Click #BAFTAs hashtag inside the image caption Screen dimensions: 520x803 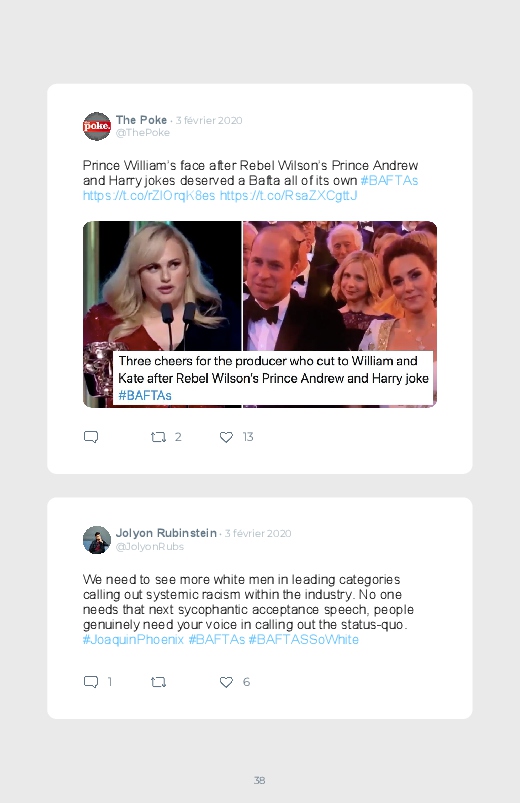click(145, 395)
